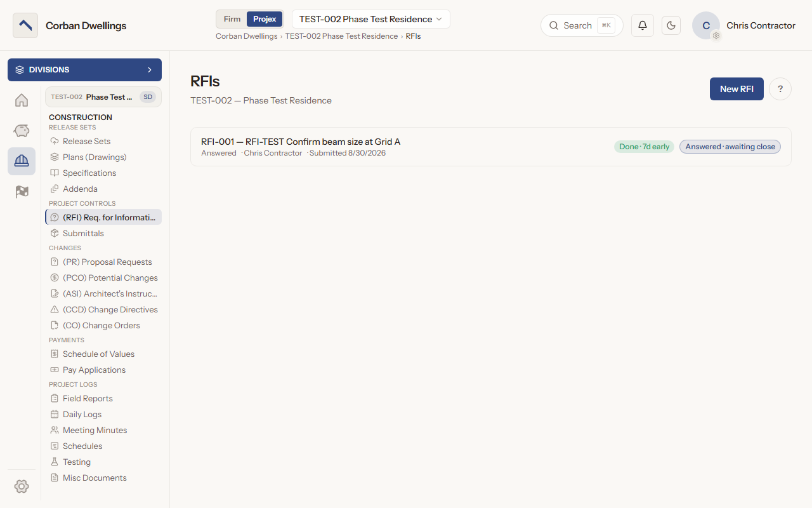
Task: Select the hard hat construction icon
Action: (x=22, y=161)
